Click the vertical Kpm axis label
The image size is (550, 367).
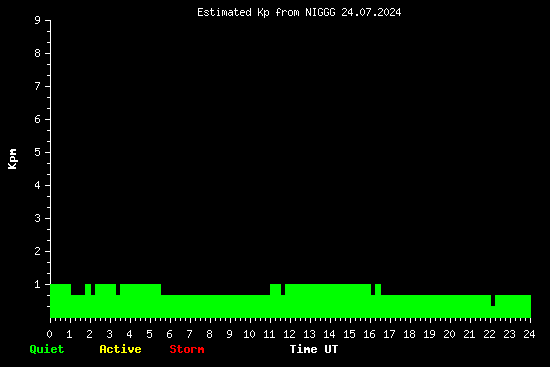[12, 159]
